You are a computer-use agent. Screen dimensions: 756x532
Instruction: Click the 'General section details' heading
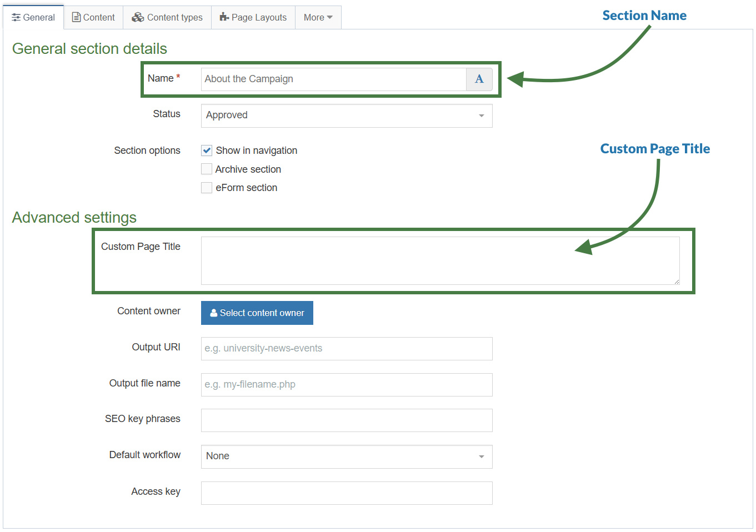(x=89, y=49)
